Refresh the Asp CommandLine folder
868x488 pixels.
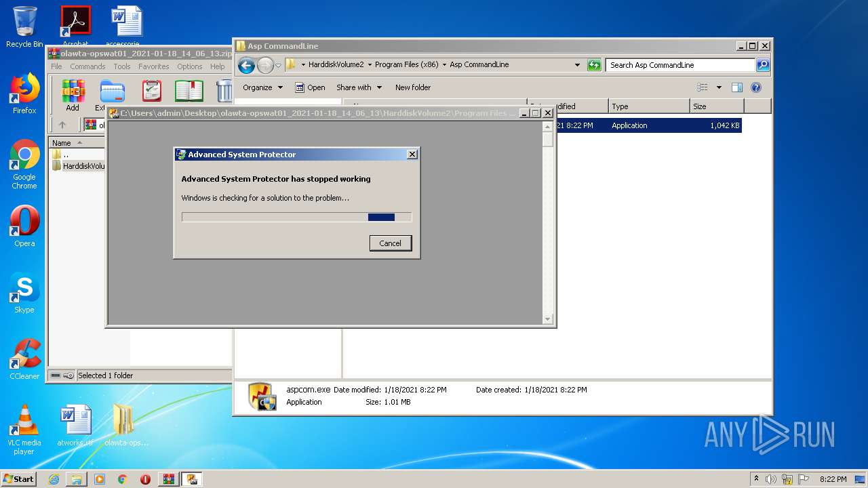pyautogui.click(x=594, y=65)
